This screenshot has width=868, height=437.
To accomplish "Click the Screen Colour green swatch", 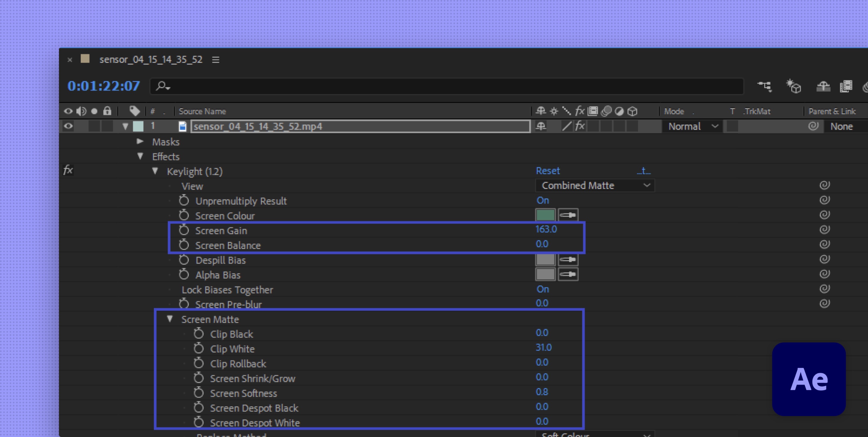I will click(x=545, y=215).
